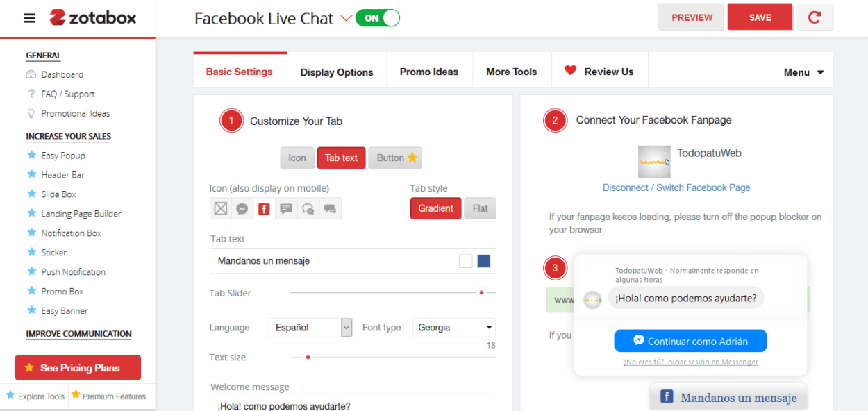Screen dimensions: 868x411
Task: Open Easy Popup in the sidebar
Action: 63,155
